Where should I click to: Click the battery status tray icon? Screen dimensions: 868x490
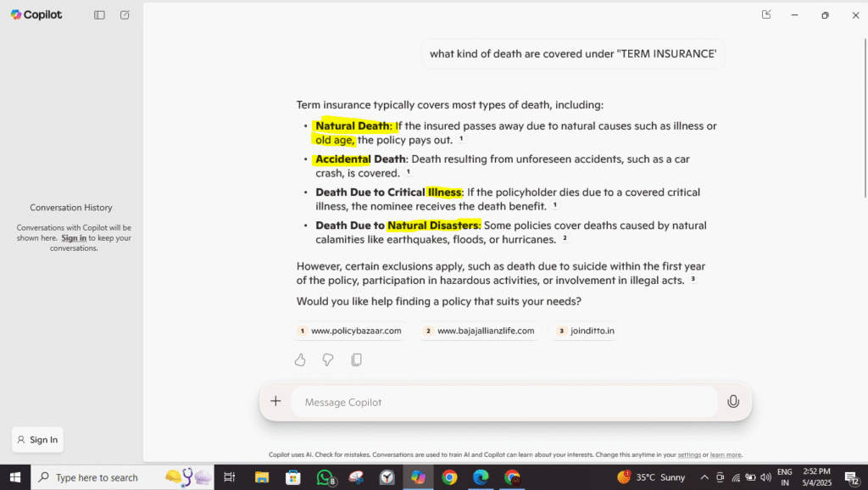pos(751,477)
